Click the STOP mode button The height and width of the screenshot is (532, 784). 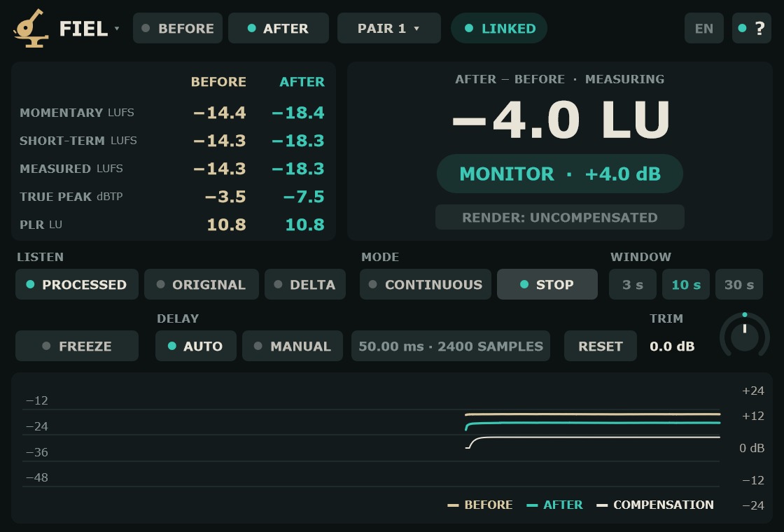coord(547,284)
